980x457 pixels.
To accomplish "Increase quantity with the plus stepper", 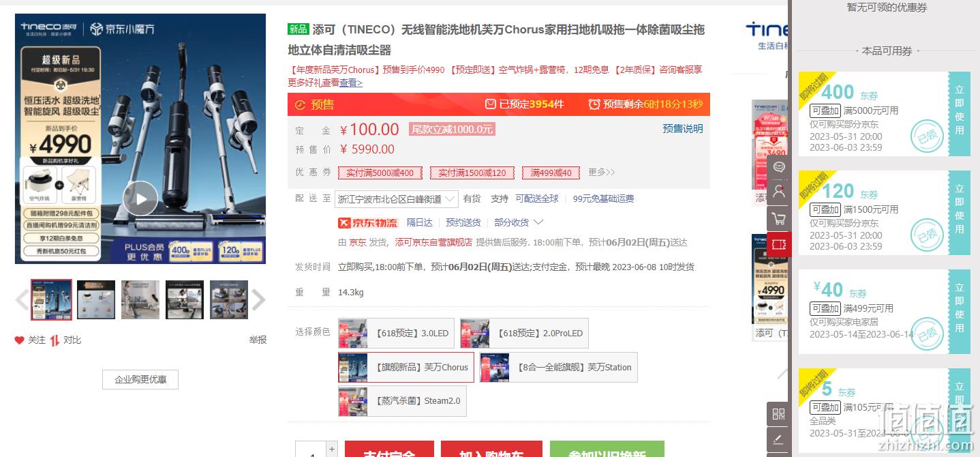I will tap(332, 448).
